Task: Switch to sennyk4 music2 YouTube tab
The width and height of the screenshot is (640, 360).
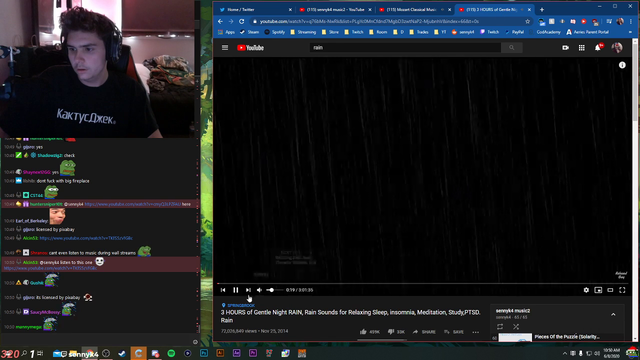Action: [335, 9]
